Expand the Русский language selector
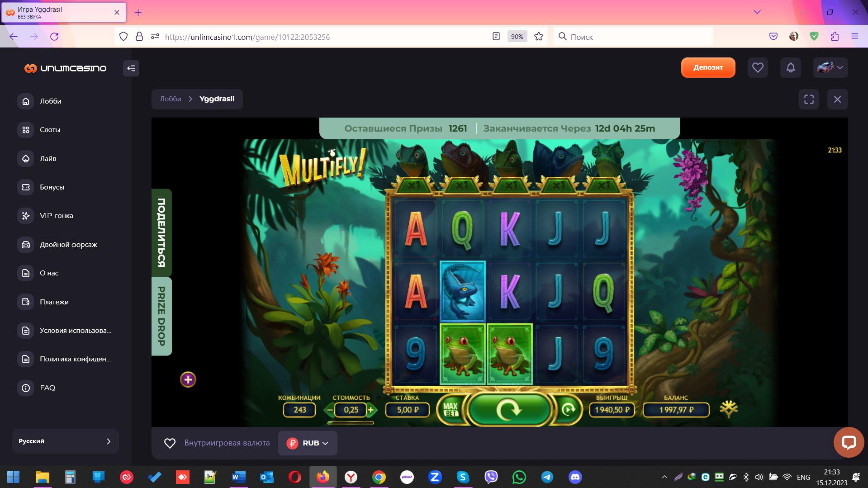 pyautogui.click(x=65, y=441)
